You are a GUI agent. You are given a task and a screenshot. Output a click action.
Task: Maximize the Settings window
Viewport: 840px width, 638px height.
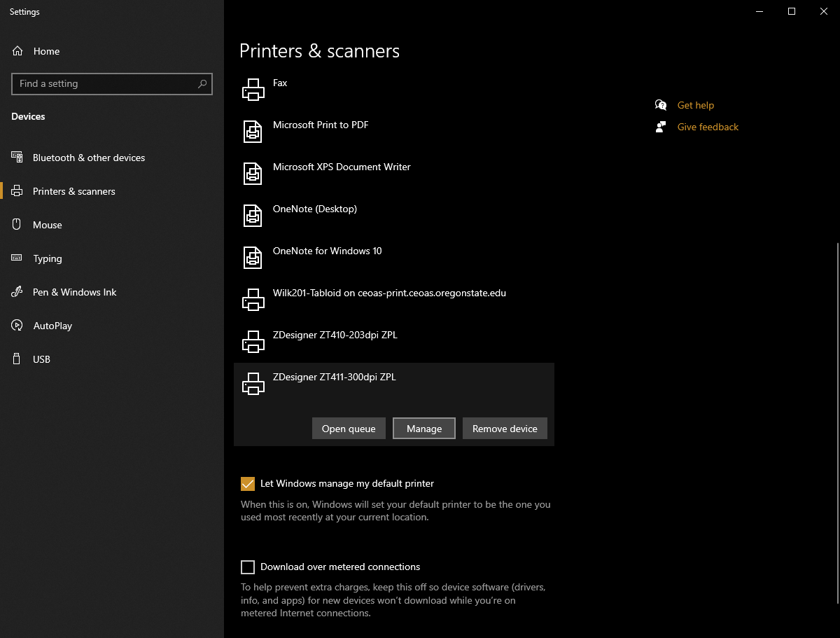pos(792,11)
